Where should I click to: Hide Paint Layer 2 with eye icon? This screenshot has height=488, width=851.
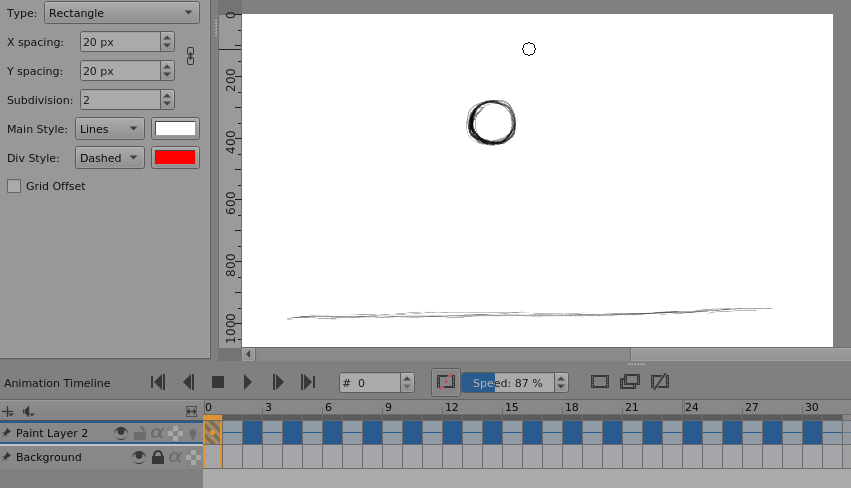coord(121,433)
